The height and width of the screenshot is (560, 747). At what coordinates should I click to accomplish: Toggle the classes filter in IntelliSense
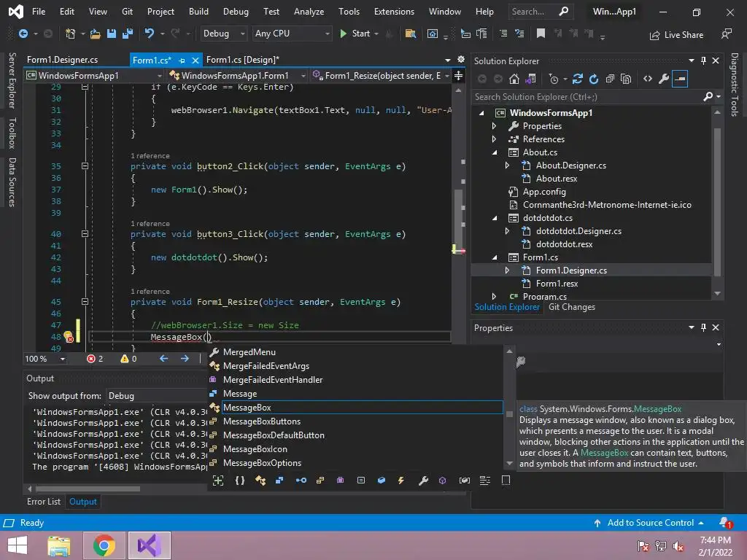click(x=260, y=481)
